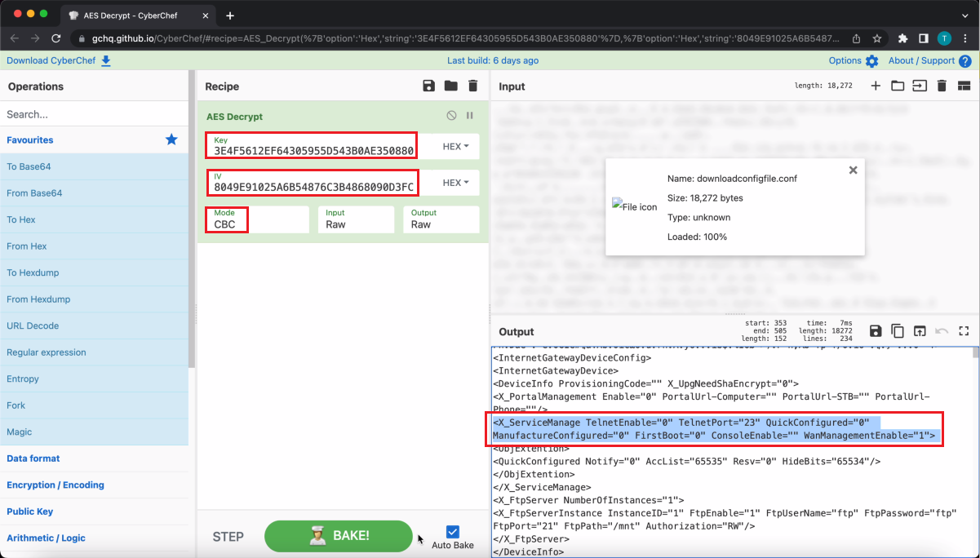Click the browser address bar URL
Viewport: 980px width, 558px height.
click(x=463, y=38)
